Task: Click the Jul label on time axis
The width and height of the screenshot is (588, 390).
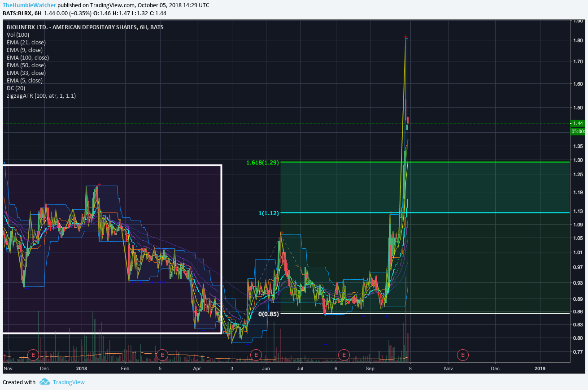Action: [300, 368]
